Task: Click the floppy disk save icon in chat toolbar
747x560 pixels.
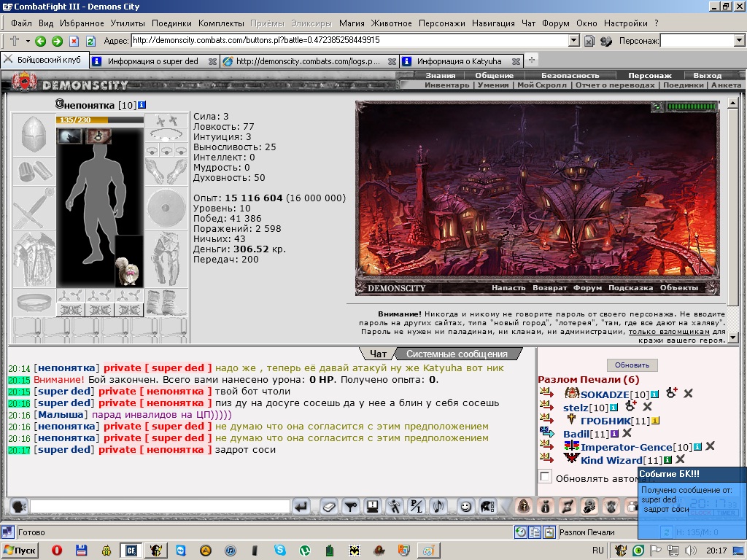Action: (x=373, y=507)
